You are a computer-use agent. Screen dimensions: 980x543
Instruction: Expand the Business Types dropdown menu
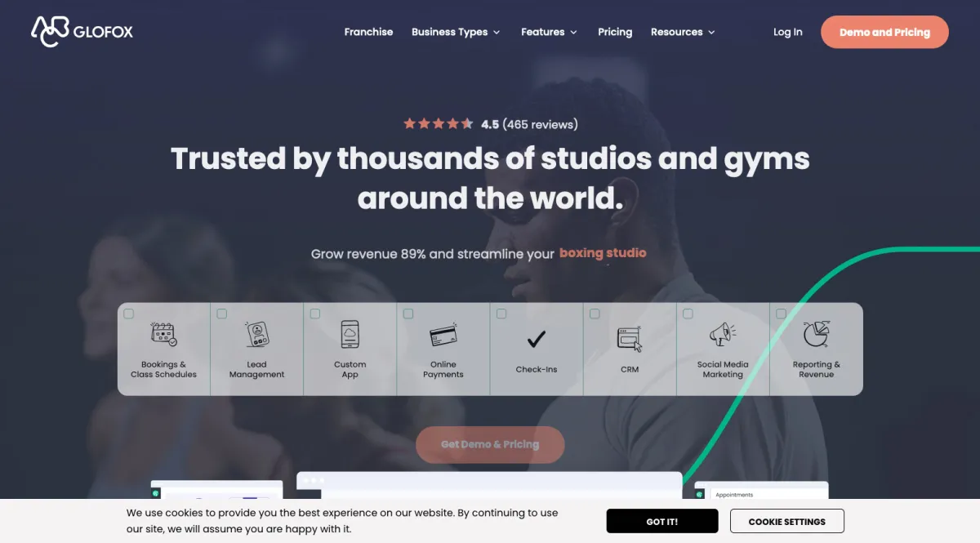[x=456, y=32]
